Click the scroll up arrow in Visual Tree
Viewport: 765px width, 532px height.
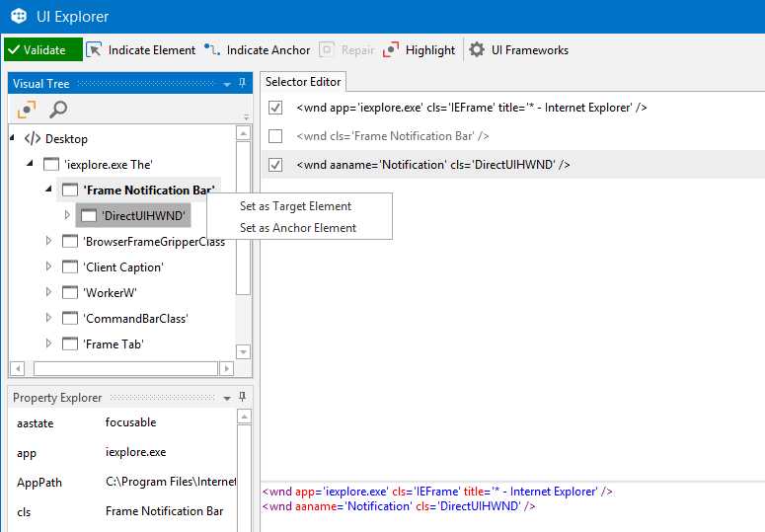click(x=243, y=132)
